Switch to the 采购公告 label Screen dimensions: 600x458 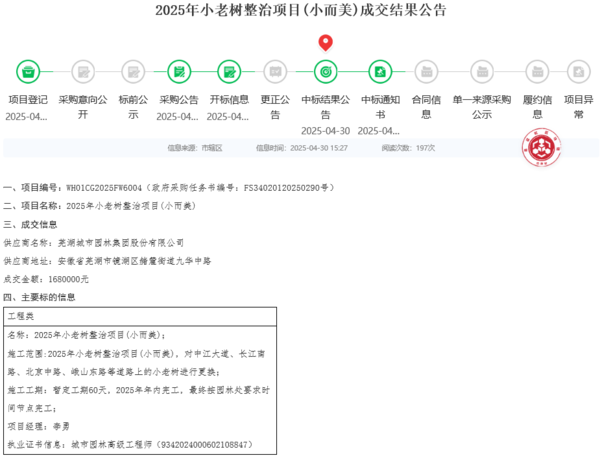click(x=178, y=100)
